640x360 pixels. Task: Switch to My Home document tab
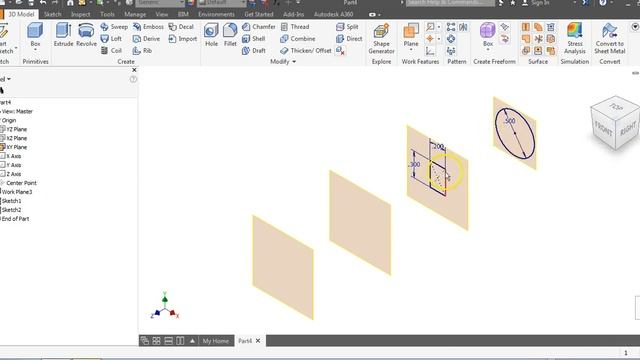[x=216, y=341]
